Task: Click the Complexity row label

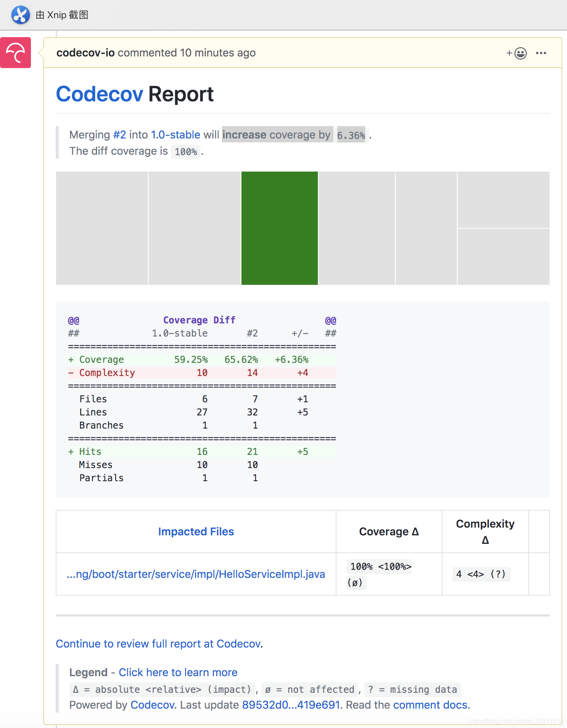Action: click(107, 373)
